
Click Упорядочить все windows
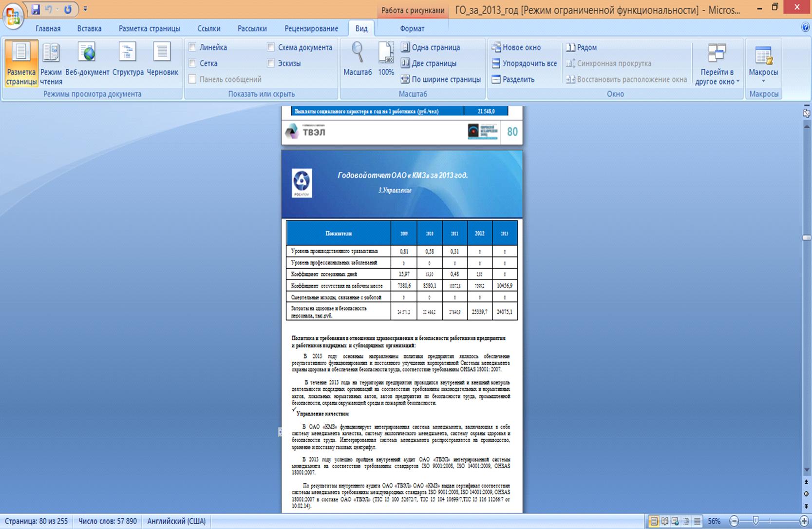click(524, 63)
